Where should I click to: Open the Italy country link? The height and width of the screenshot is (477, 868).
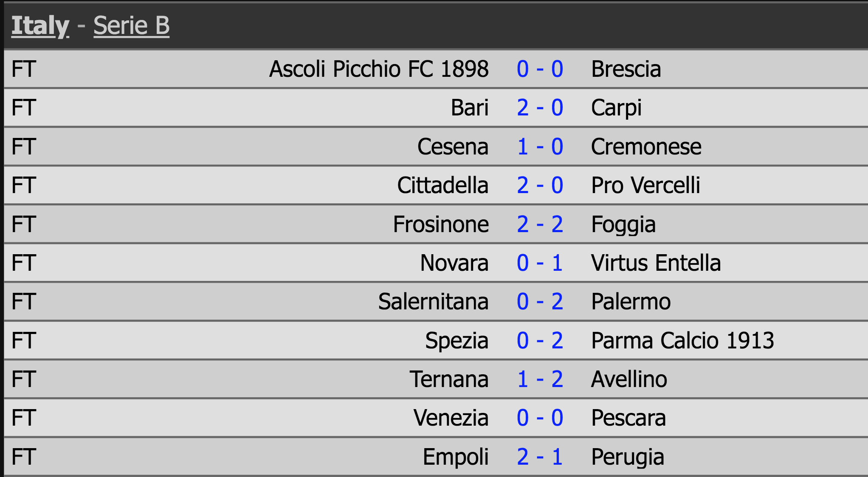click(40, 25)
